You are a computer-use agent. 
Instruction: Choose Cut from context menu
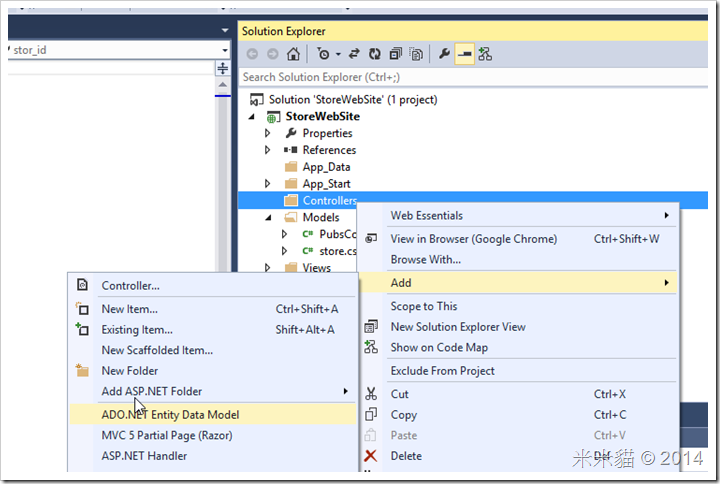click(x=518, y=394)
